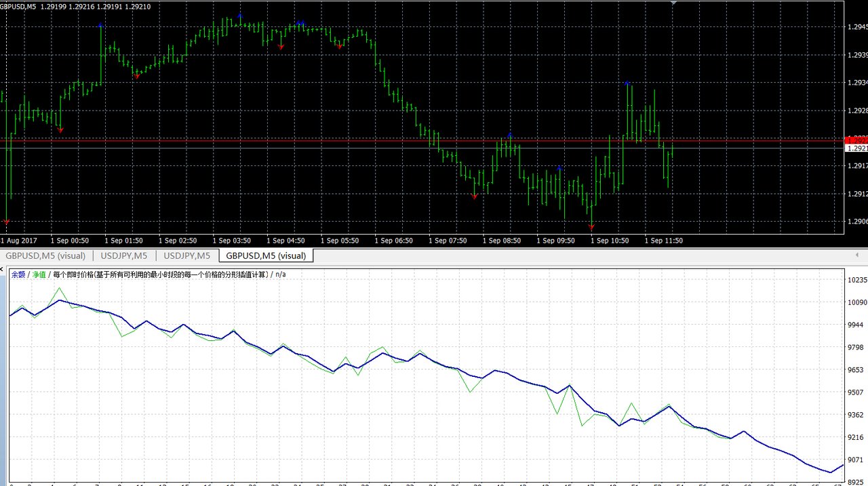Select the red arrow at chart's bottom-left corner
Viewport: 868px width, 486px height.
point(7,222)
